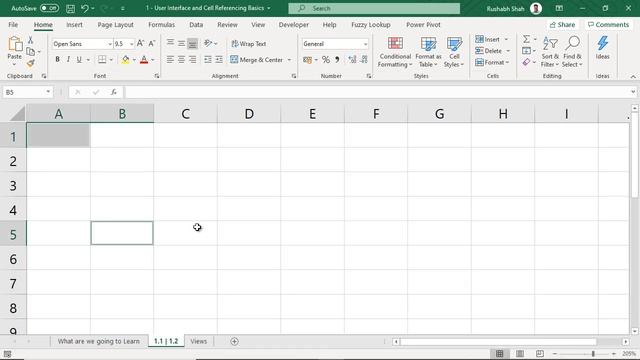Click Insert cells button
640x360 pixels.
(488, 39)
